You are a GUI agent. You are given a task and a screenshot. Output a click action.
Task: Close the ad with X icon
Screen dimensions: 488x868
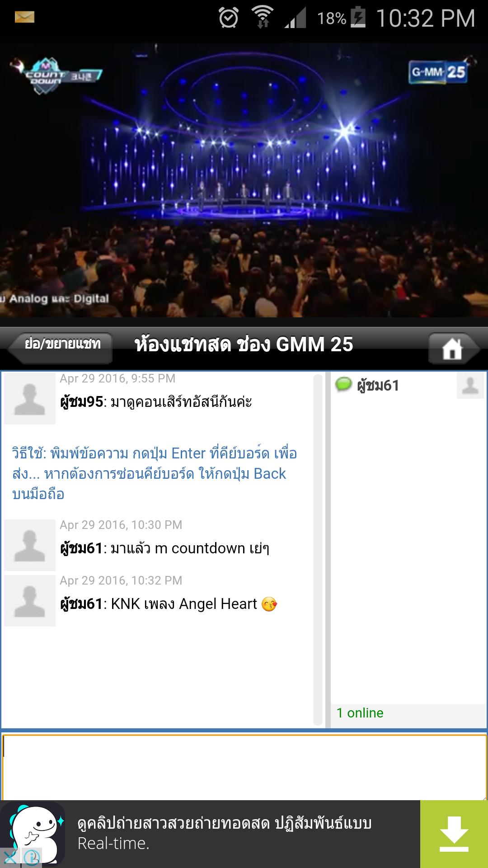[x=10, y=856]
